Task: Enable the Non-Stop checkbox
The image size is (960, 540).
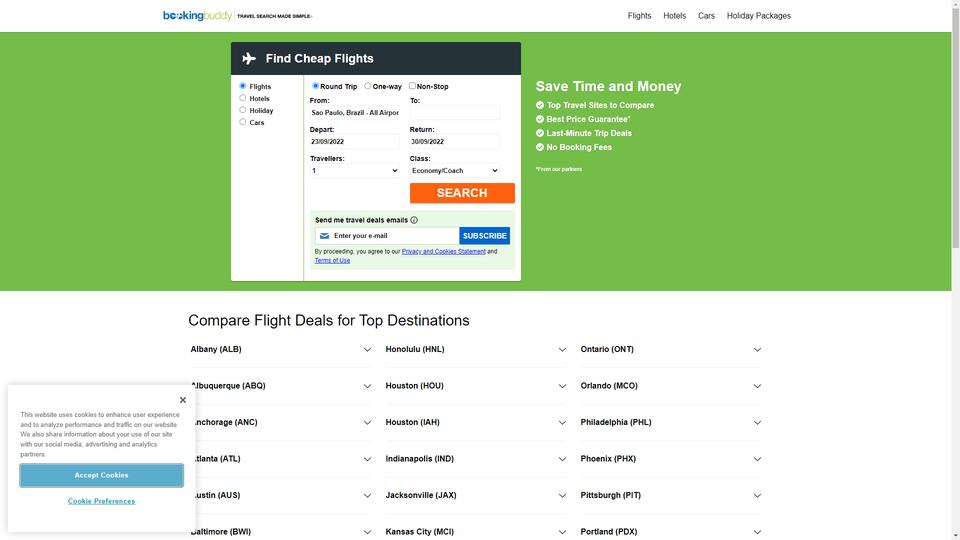Action: coord(412,86)
